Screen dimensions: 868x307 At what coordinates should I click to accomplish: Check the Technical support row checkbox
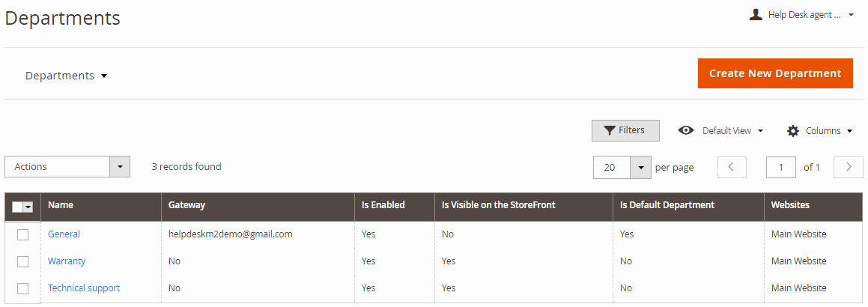point(22,288)
